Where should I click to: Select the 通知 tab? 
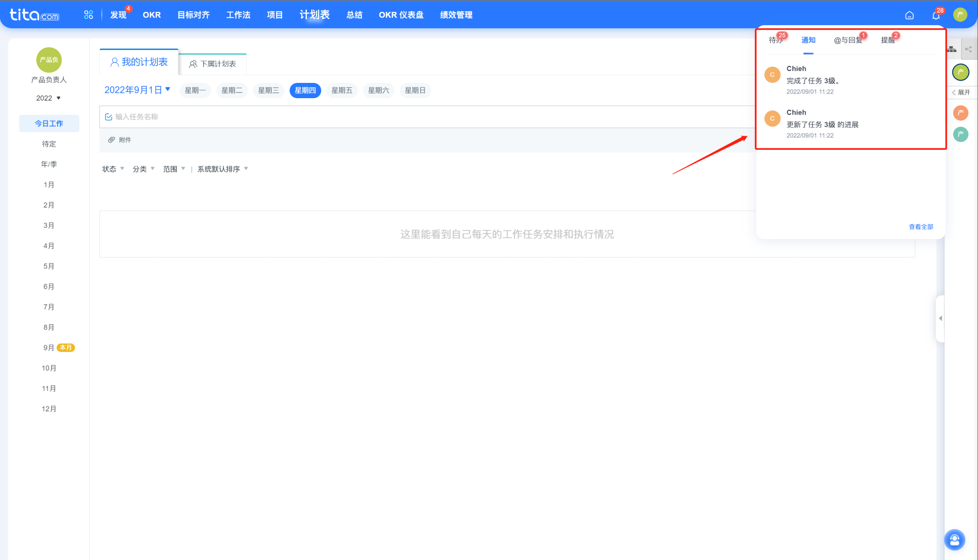point(808,40)
